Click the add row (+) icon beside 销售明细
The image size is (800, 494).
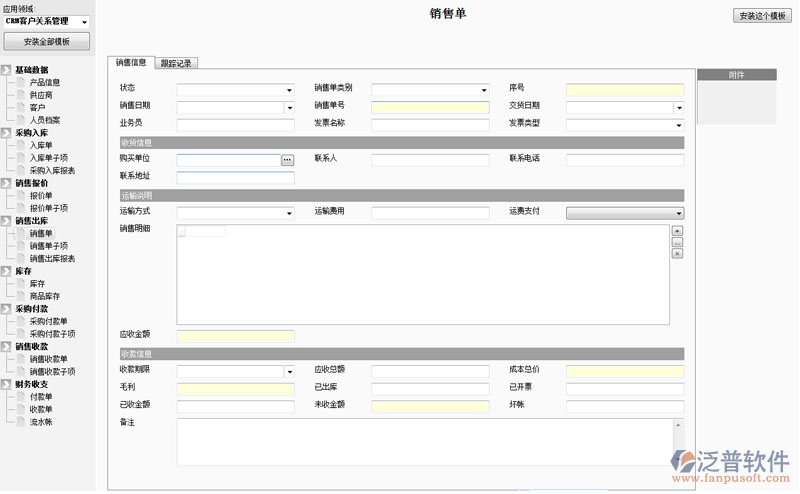[x=677, y=231]
